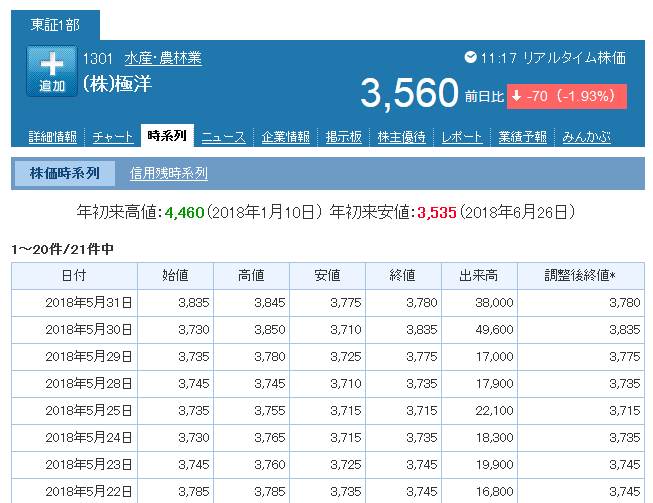Click the current price 3,560
Viewport: 653px width, 503px height.
[x=409, y=93]
